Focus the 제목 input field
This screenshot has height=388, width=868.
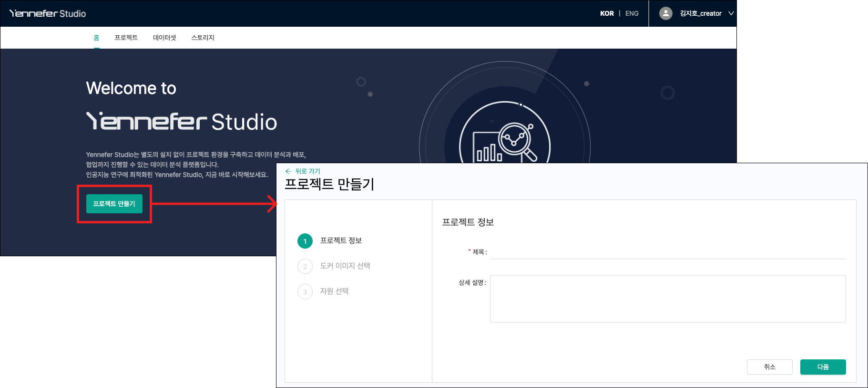pyautogui.click(x=667, y=252)
